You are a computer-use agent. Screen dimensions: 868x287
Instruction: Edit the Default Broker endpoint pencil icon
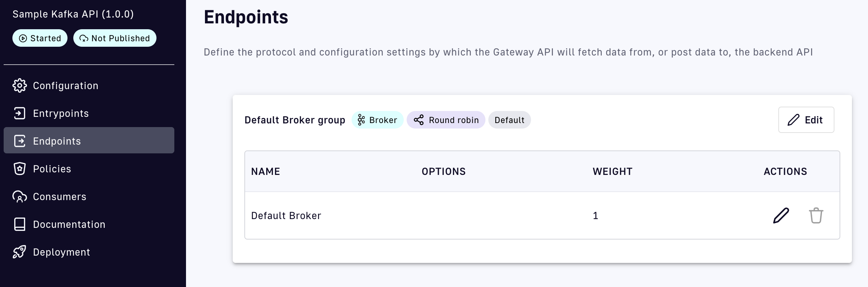click(x=781, y=215)
